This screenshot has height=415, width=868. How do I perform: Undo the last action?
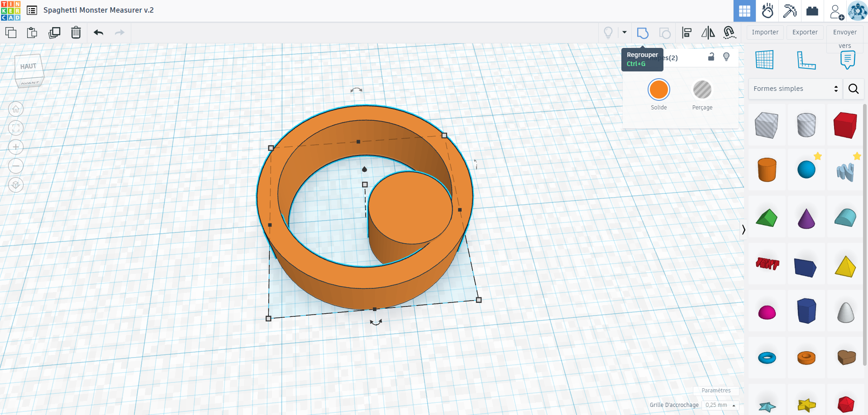(98, 33)
